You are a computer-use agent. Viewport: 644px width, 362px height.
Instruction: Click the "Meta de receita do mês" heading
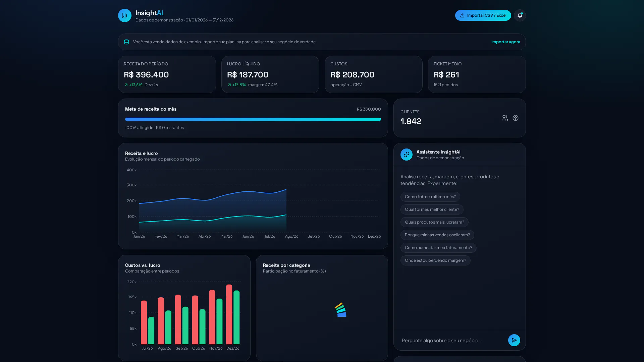(151, 109)
